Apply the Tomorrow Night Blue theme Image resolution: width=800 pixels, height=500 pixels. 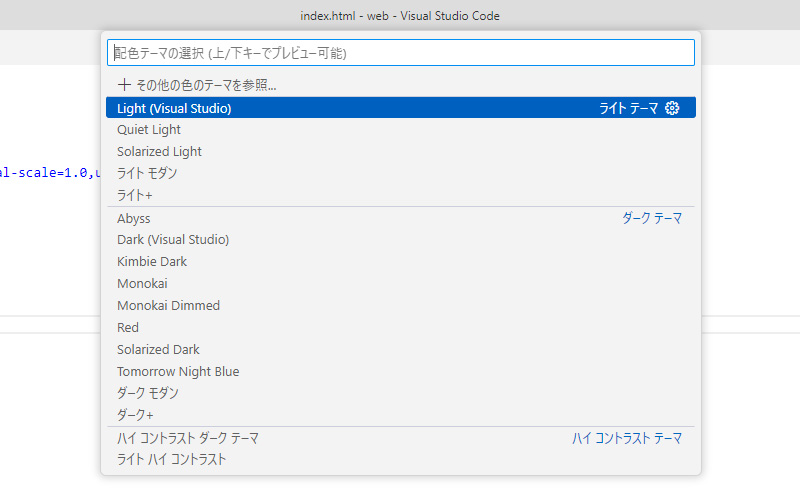[178, 372]
